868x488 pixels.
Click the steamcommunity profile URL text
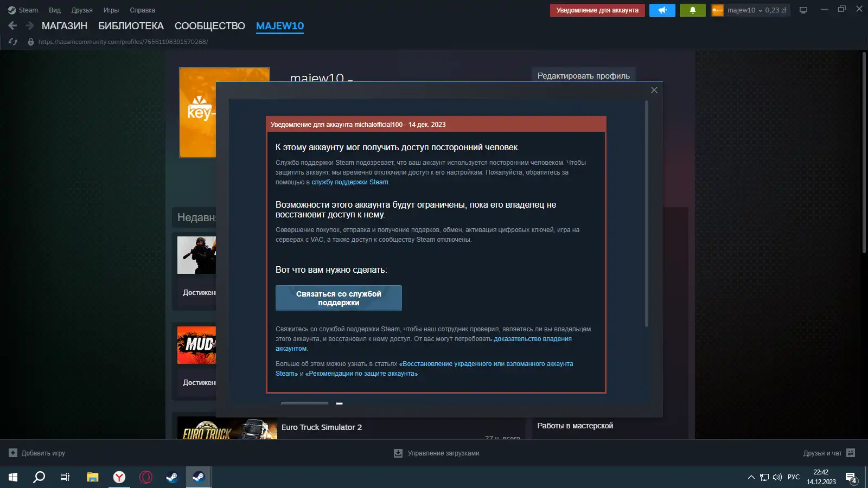tap(123, 42)
